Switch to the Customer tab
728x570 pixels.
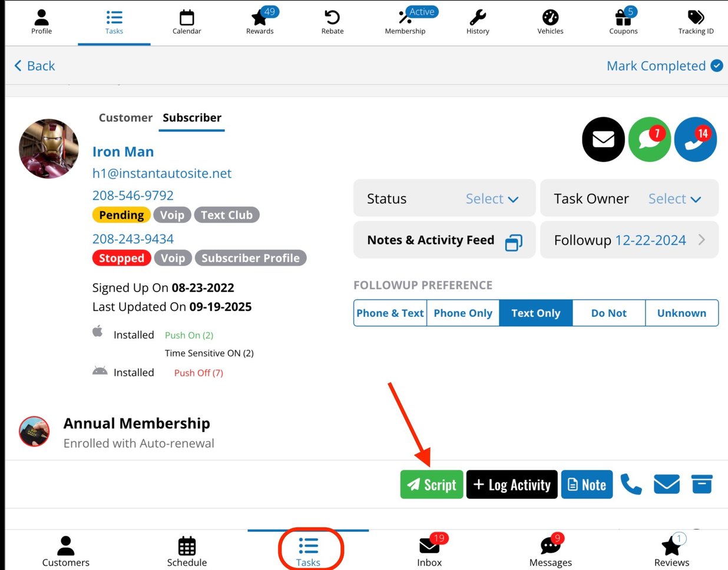click(125, 118)
